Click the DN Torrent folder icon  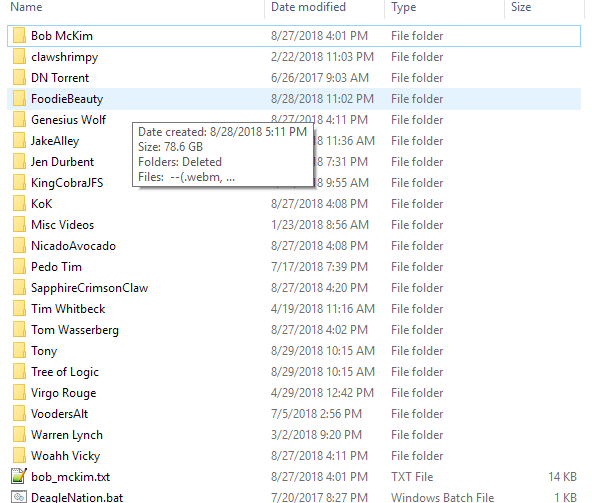point(19,78)
